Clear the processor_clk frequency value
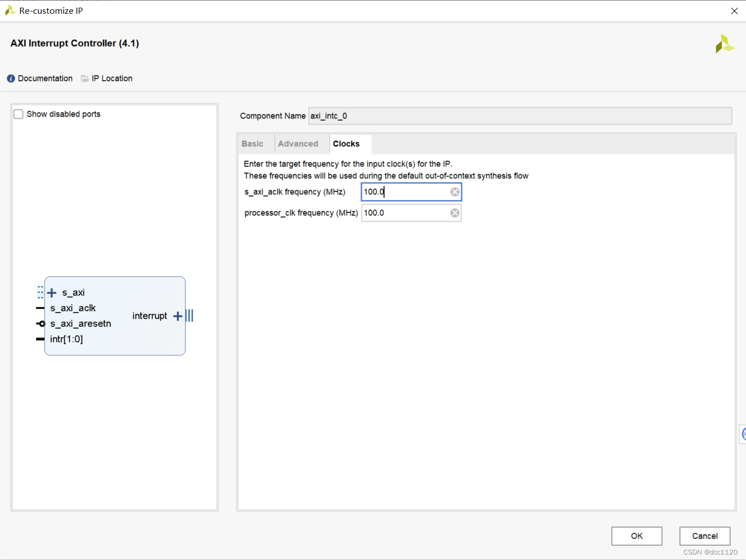 455,213
